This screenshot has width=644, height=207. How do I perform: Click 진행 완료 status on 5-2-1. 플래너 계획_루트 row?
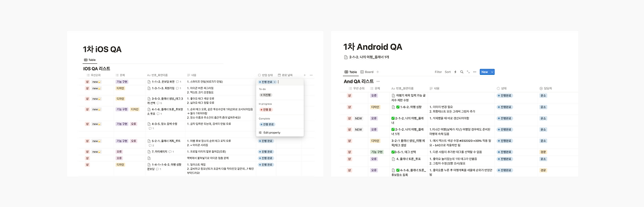click(266, 141)
